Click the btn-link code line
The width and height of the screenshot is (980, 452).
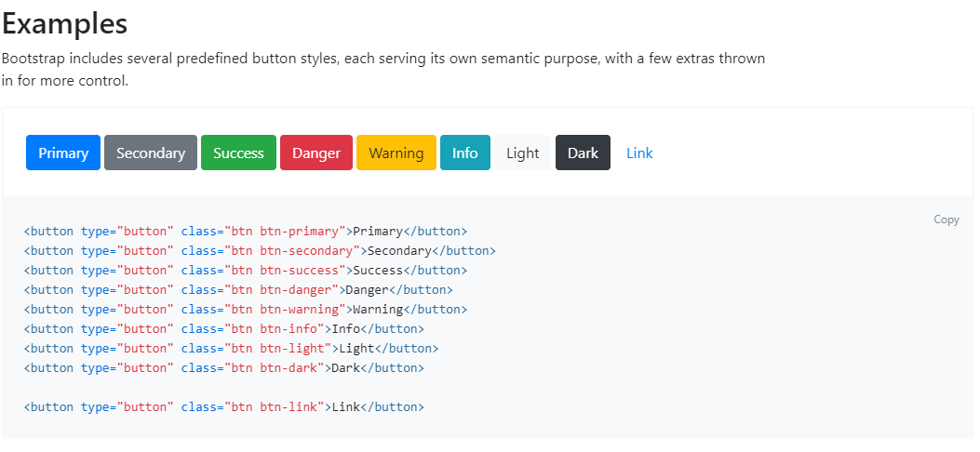223,406
